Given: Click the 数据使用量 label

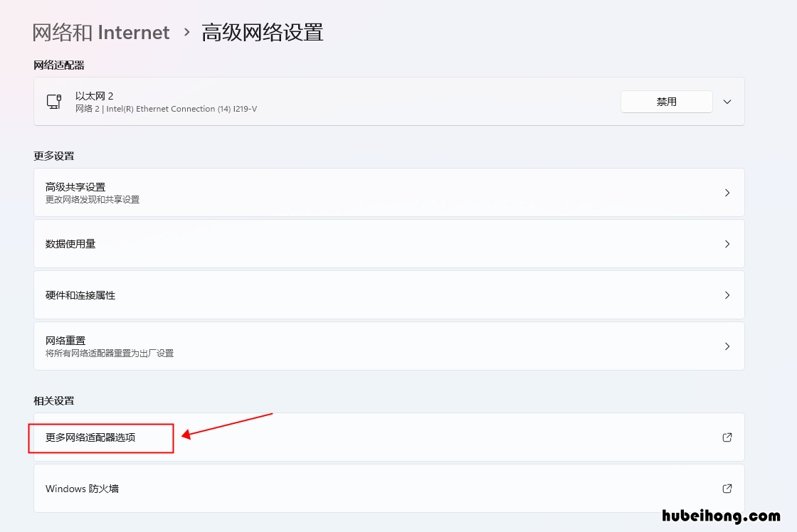Looking at the screenshot, I should [70, 244].
